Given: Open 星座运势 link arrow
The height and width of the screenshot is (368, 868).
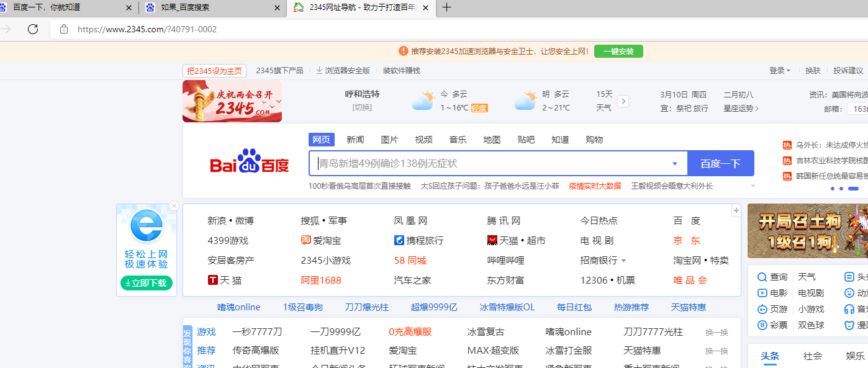Looking at the screenshot, I should click(757, 109).
